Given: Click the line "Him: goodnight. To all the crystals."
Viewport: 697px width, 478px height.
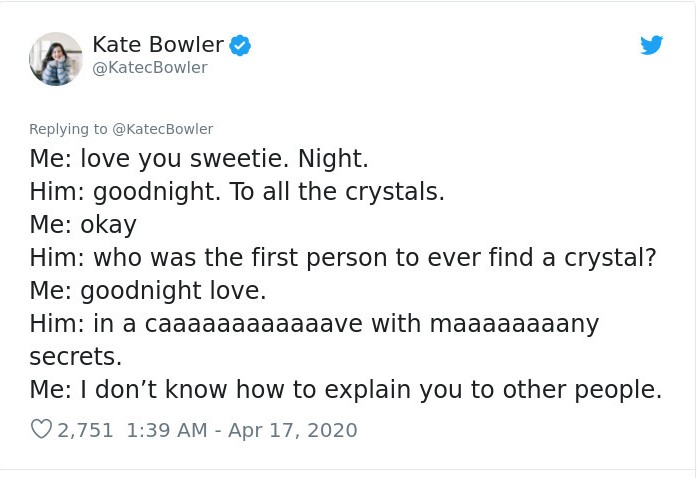Looking at the screenshot, I should click(236, 192).
